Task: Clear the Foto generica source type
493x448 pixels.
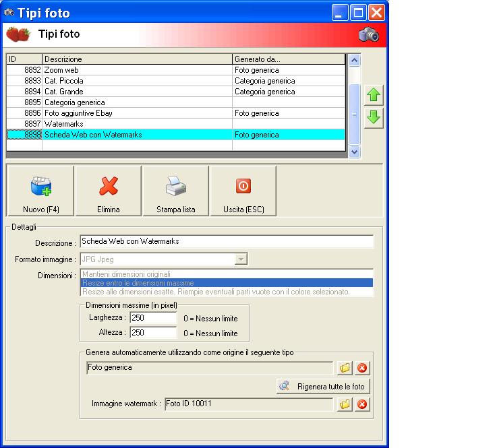Action: coord(362,368)
